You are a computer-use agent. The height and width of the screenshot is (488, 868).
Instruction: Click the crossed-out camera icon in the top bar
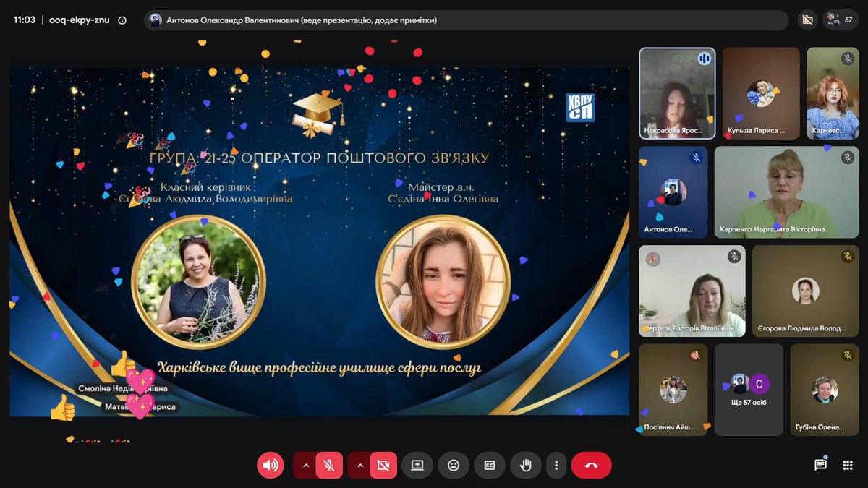click(x=808, y=20)
